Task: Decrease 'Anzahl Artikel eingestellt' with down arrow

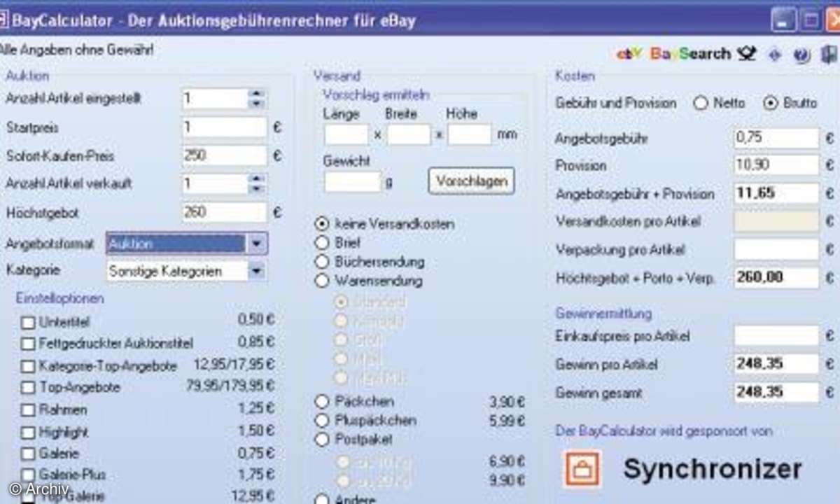Action: 257,104
